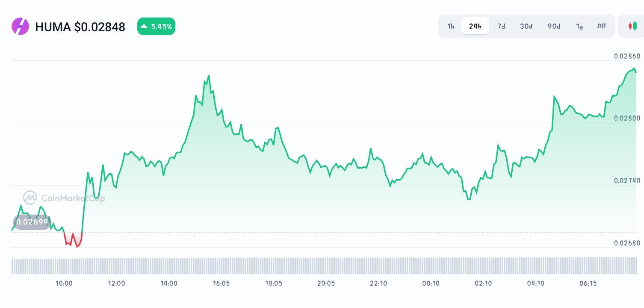Viewport: 644px width, 308px height.
Task: Switch to the 7d time range
Action: pyautogui.click(x=501, y=26)
